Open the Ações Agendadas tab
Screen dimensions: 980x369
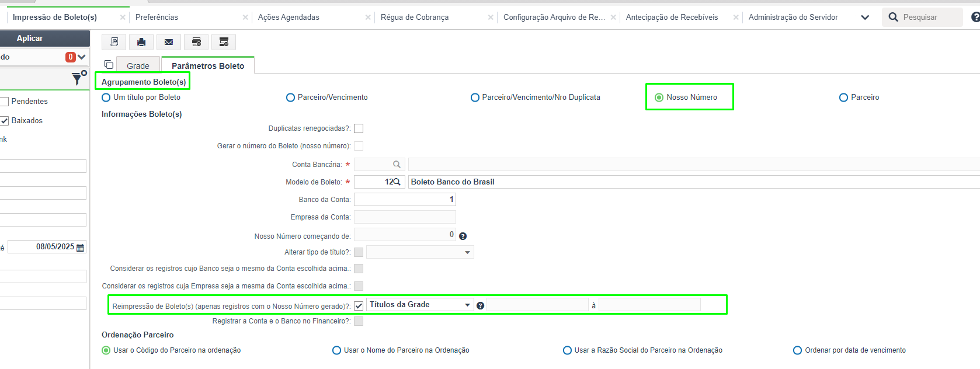pyautogui.click(x=289, y=18)
